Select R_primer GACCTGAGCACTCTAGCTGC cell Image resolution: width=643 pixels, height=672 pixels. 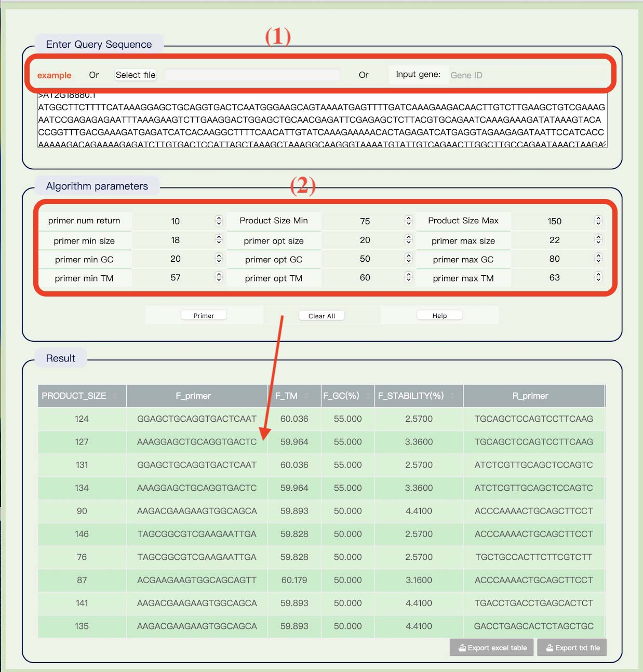(534, 626)
